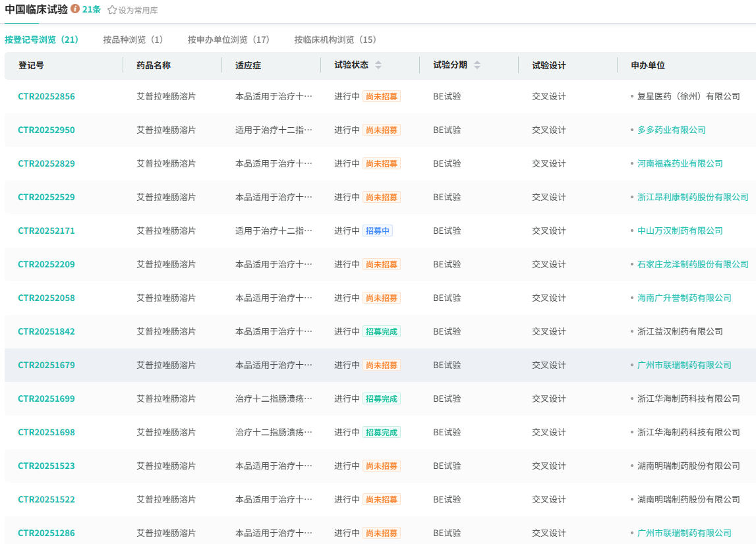Click 设为常用库 label text
The width and height of the screenshot is (756, 544).
click(x=138, y=11)
